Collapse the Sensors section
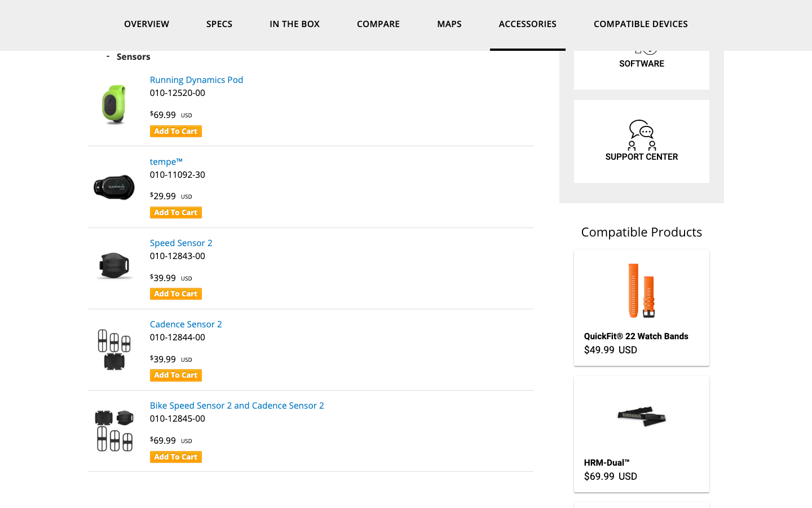The image size is (812, 508). tap(108, 56)
